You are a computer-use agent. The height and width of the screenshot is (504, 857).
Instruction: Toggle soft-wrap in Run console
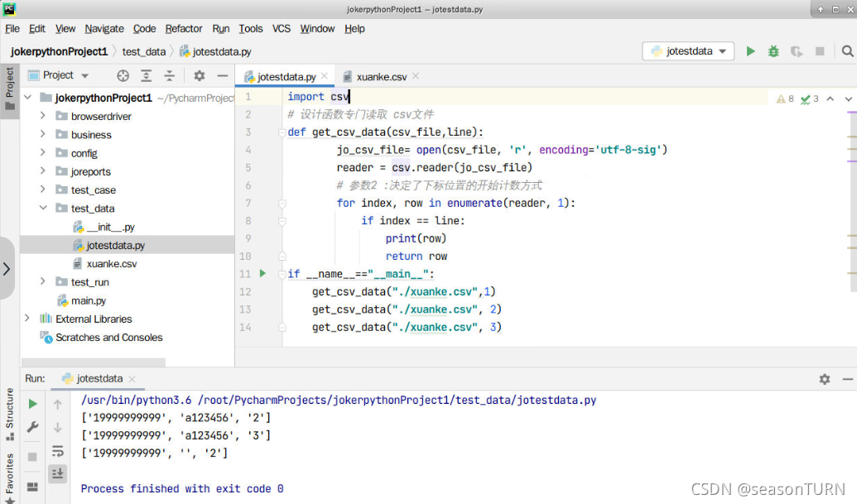[57, 451]
